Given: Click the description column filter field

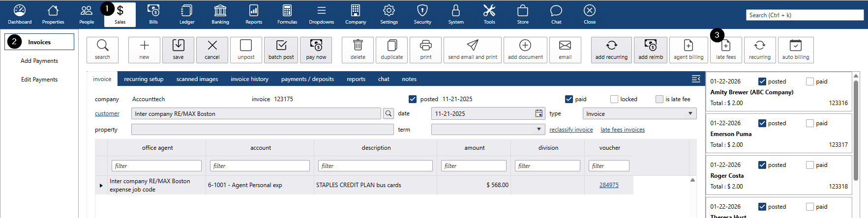Looking at the screenshot, I should coord(375,166).
